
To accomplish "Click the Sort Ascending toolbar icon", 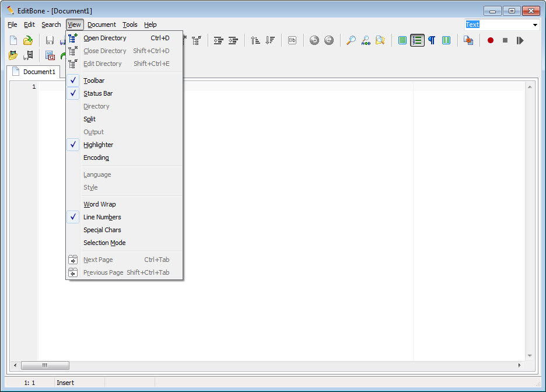I will [x=256, y=40].
